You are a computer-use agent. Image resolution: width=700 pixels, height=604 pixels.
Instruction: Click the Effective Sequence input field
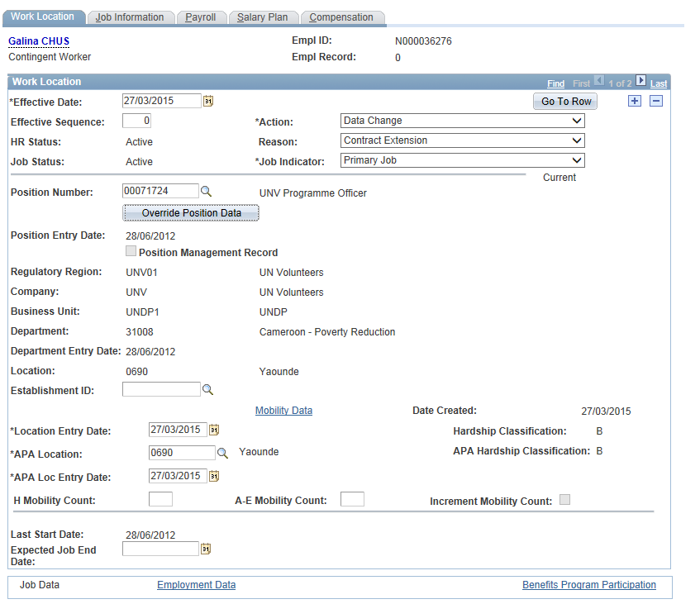tap(136, 121)
